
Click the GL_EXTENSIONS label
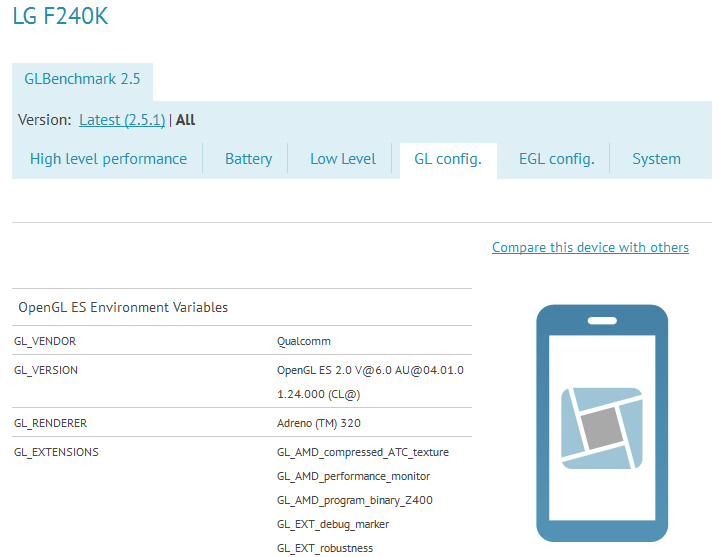56,452
